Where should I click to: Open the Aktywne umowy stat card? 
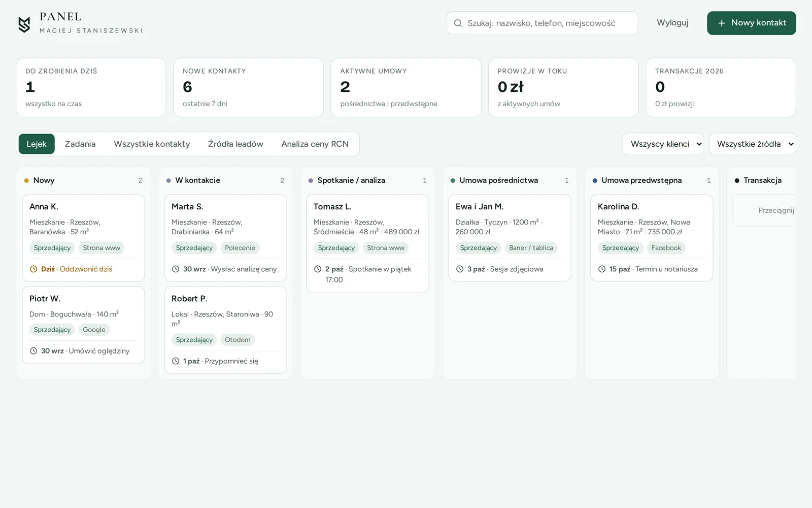tap(405, 87)
